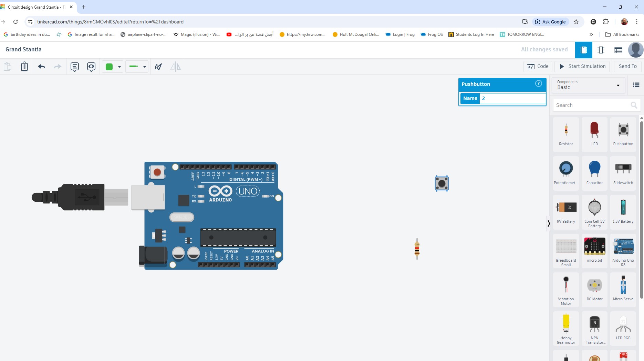Open the Send To dialog
644x361 pixels.
(x=627, y=66)
